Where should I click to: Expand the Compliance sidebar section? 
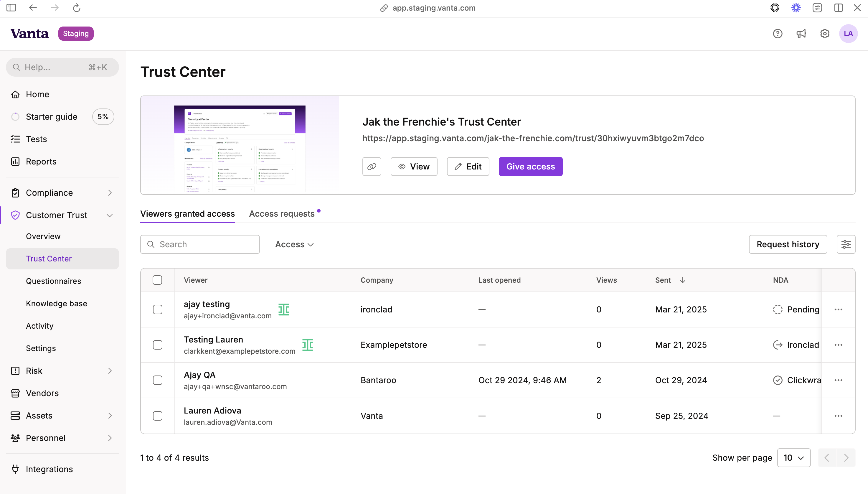[62, 193]
